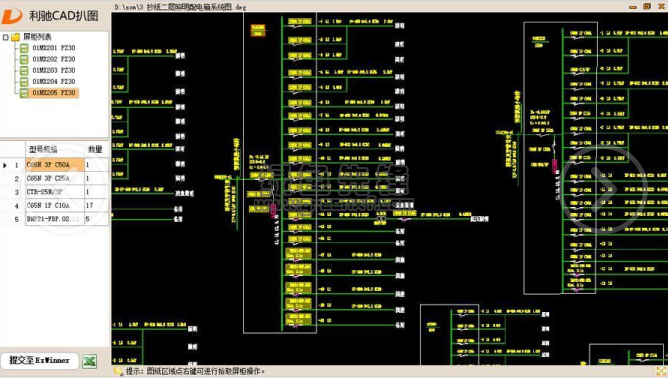This screenshot has width=668, height=378.
Task: Click the red-bordered yellow block in the drawing
Action: [x=258, y=30]
